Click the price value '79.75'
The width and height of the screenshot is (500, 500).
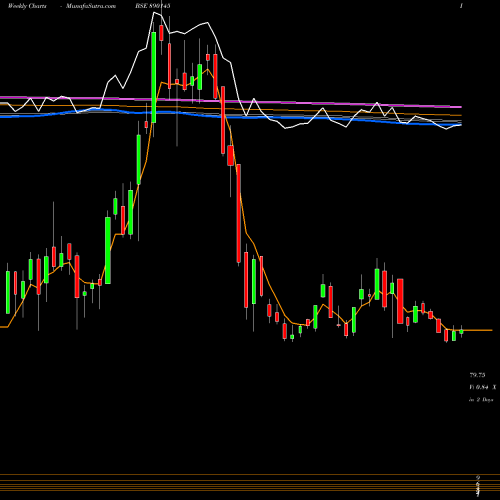point(477,375)
